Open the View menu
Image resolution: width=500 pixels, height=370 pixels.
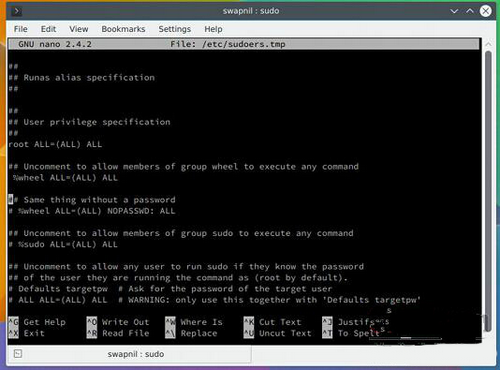tap(79, 29)
